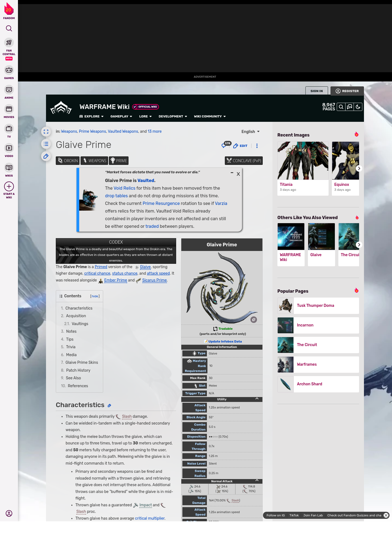The image size is (392, 545).
Task: Open the TV sidebar icon
Action: 9,129
